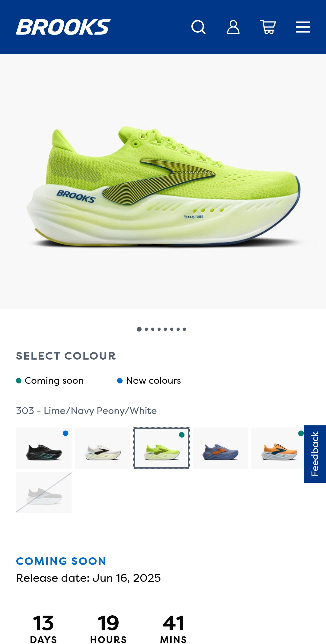Open the Feedback side tab
Viewport: 326px width, 644px height.
[315, 454]
